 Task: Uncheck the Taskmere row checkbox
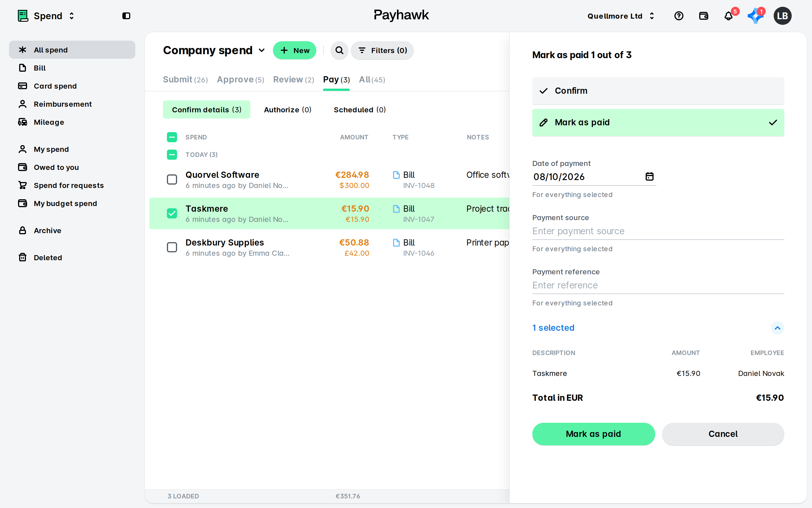point(172,213)
